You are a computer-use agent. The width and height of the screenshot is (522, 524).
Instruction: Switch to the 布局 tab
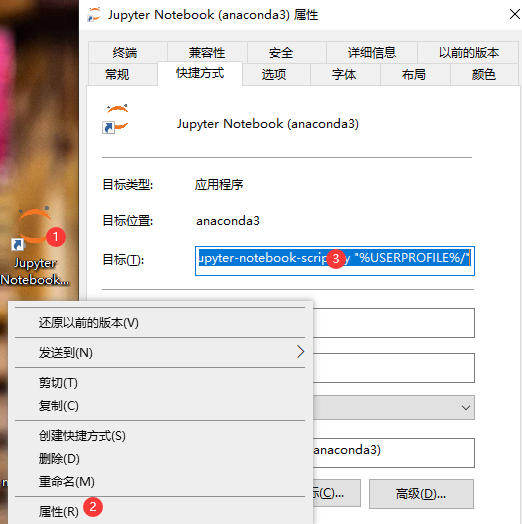pos(413,74)
